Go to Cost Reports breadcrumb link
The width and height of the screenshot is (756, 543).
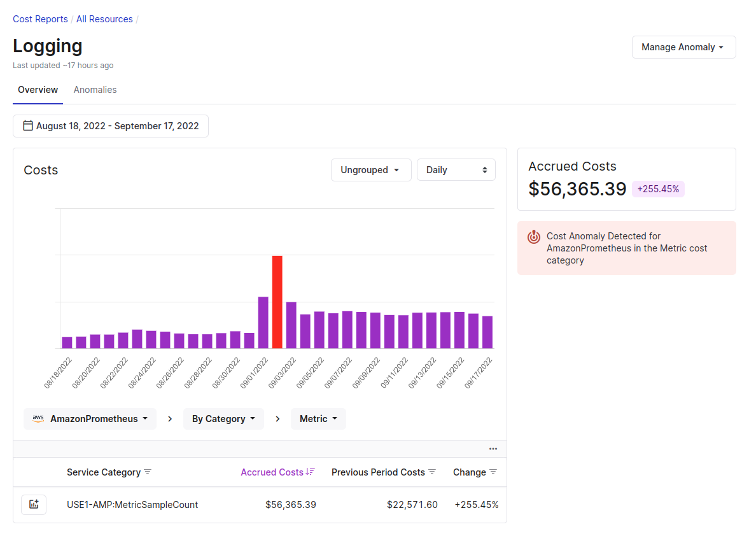(41, 19)
